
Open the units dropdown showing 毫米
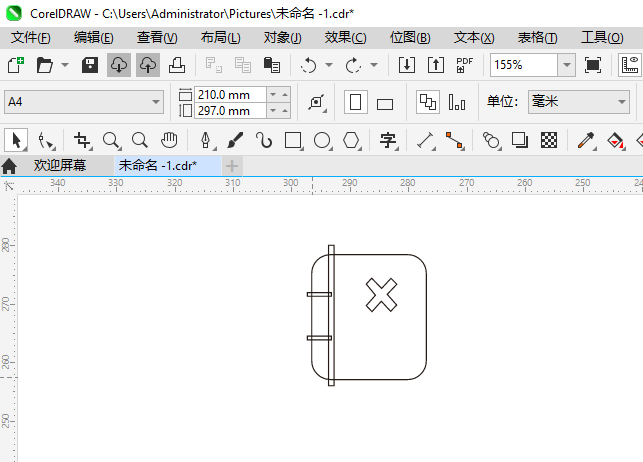pyautogui.click(x=579, y=102)
